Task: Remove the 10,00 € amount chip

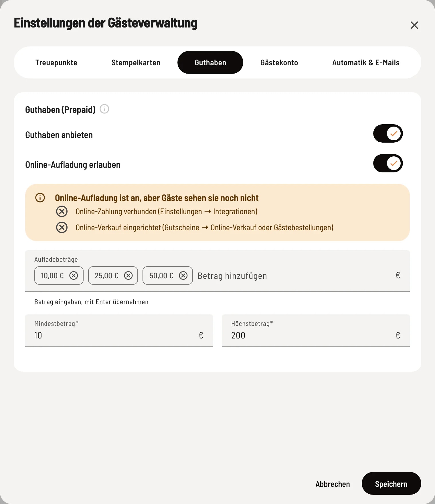Action: pos(74,275)
